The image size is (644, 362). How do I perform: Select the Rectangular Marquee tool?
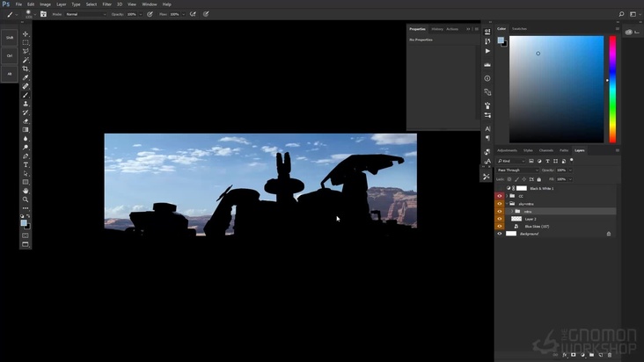pos(26,42)
